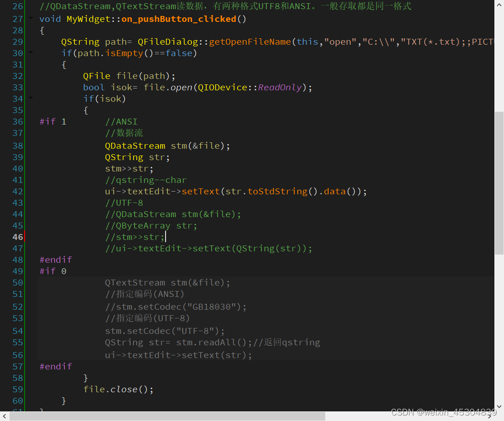Screen dimensions: 504x421
Task: Collapse the if(path.isEmpty()) block fold arrow
Action: 30,53
